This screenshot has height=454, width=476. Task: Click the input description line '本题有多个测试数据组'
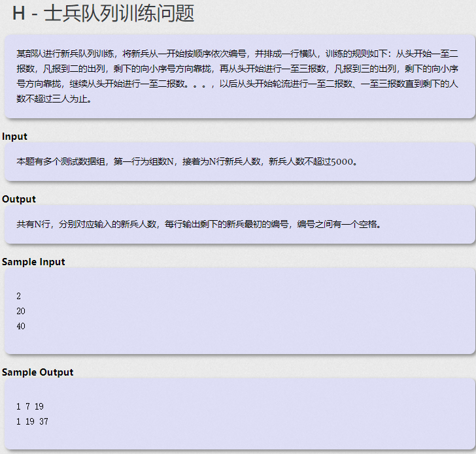point(187,161)
